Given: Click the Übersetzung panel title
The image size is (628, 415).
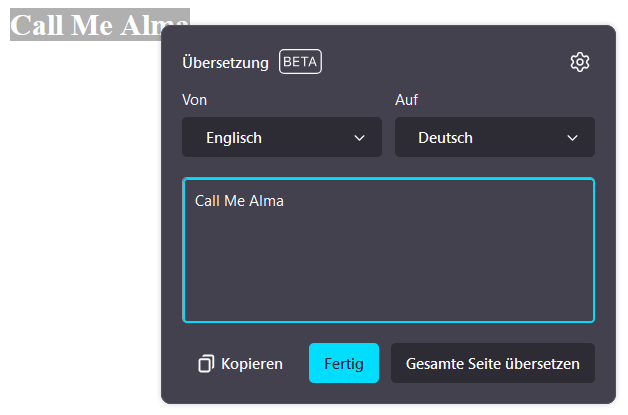Looking at the screenshot, I should 225,62.
